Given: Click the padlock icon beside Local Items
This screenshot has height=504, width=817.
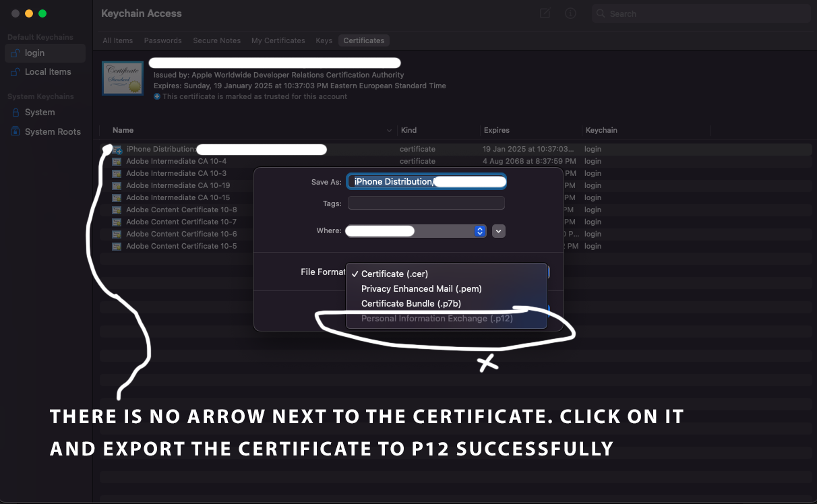Looking at the screenshot, I should pos(16,72).
